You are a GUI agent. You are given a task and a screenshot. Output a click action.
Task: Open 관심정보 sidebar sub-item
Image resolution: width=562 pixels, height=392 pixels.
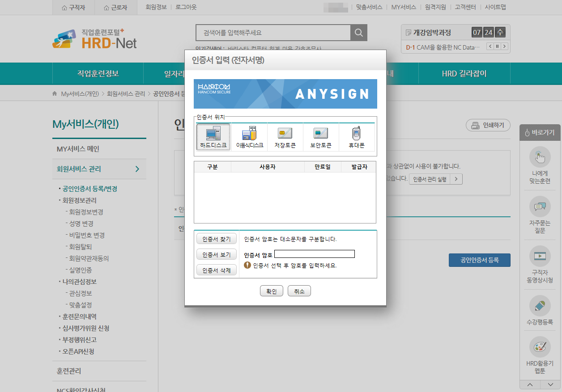point(80,293)
